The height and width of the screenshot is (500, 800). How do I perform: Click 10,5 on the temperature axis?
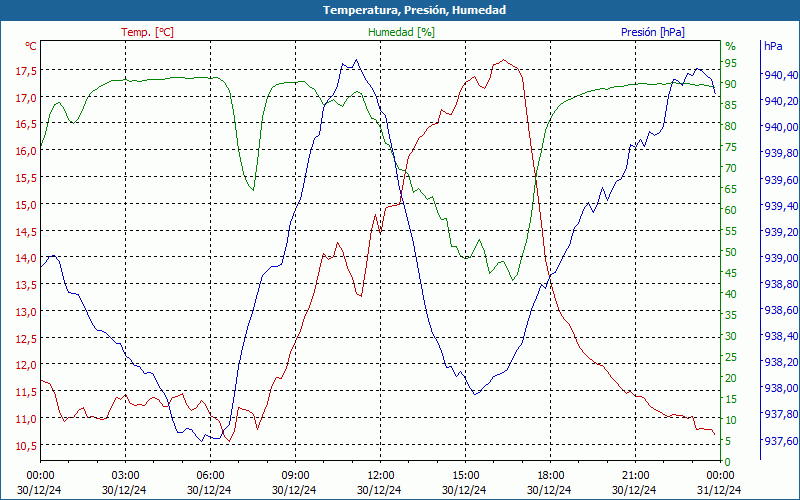click(x=26, y=446)
